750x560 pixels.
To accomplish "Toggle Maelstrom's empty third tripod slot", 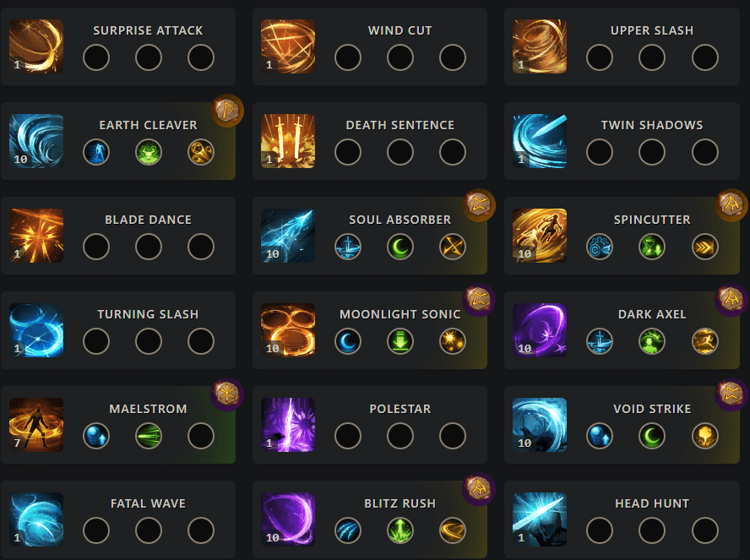I will (201, 436).
